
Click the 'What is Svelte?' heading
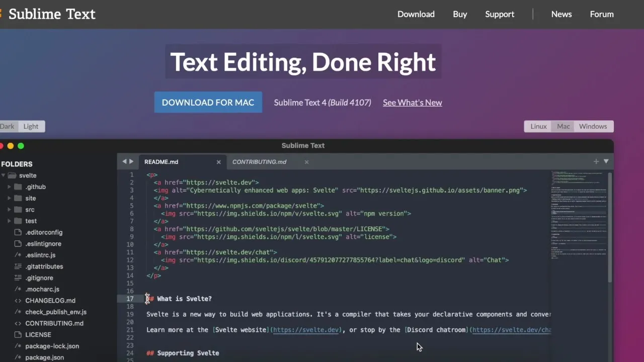(x=184, y=299)
